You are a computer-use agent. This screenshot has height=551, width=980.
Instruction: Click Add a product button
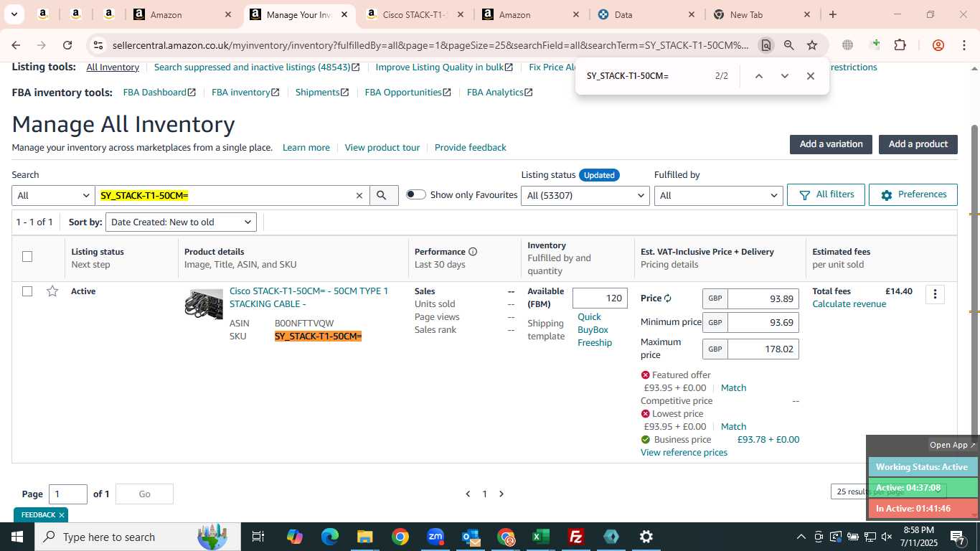[x=918, y=144]
